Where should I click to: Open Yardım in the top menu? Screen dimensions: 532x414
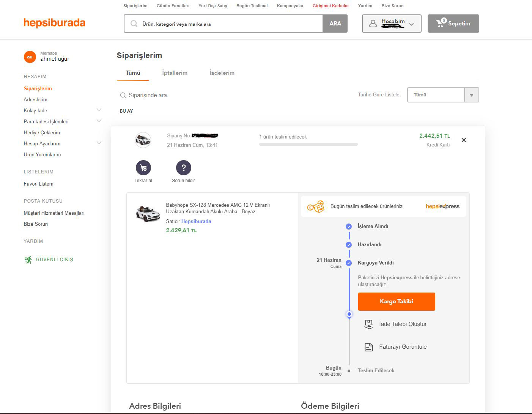pos(365,6)
